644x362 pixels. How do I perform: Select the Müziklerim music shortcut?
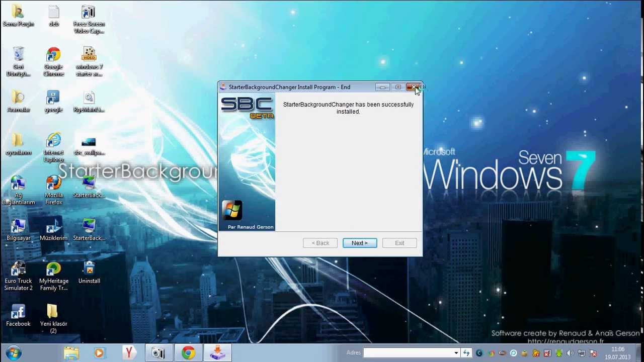coord(53,230)
